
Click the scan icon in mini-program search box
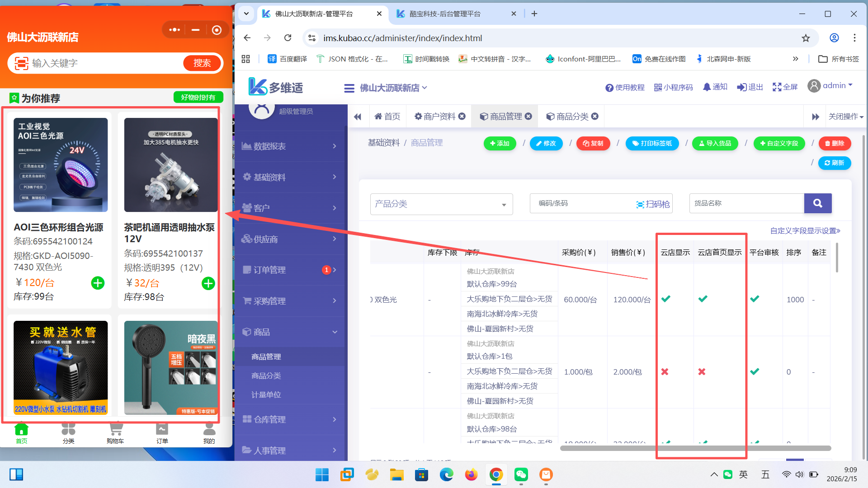(21, 63)
